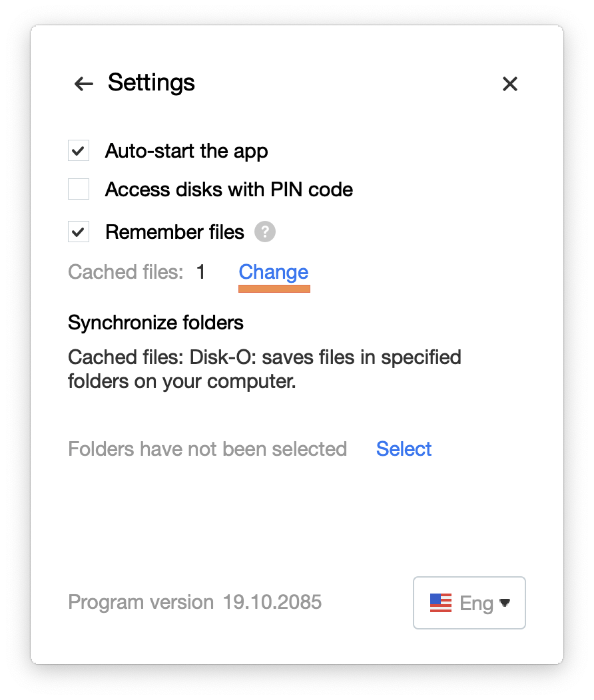
Task: Click the US flag icon in language selector
Action: [441, 603]
